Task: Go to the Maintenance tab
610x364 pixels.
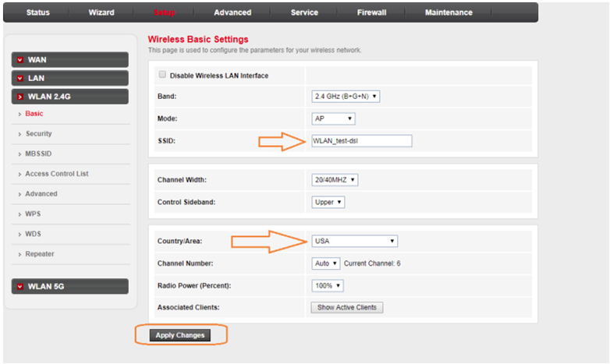Action: 449,12
